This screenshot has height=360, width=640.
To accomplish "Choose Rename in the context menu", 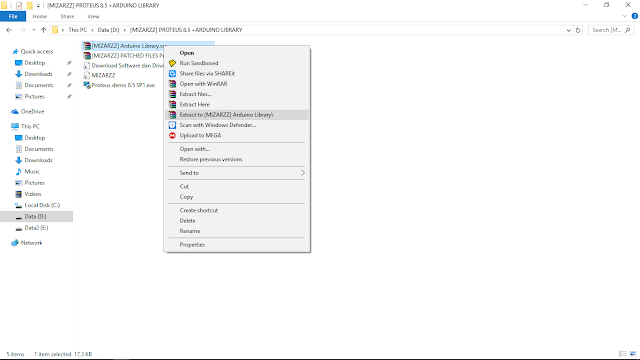I will [x=237, y=231].
